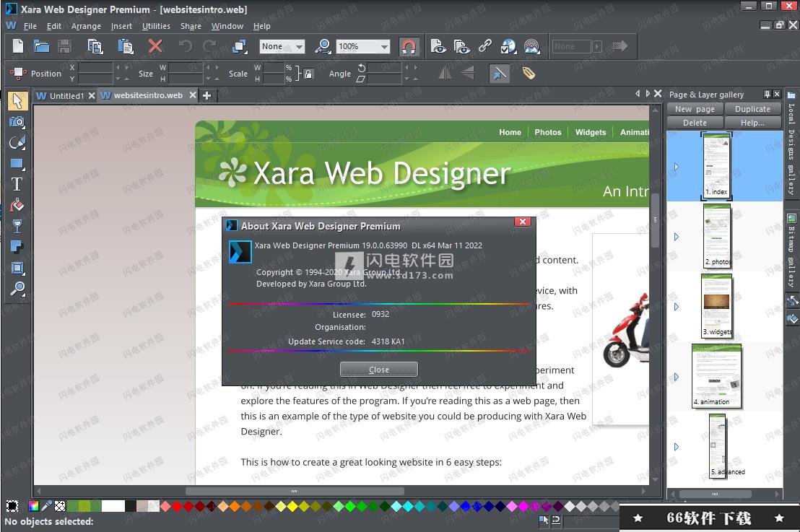Open the Utilities menu
Viewport: 800px width, 532px height.
point(156,26)
